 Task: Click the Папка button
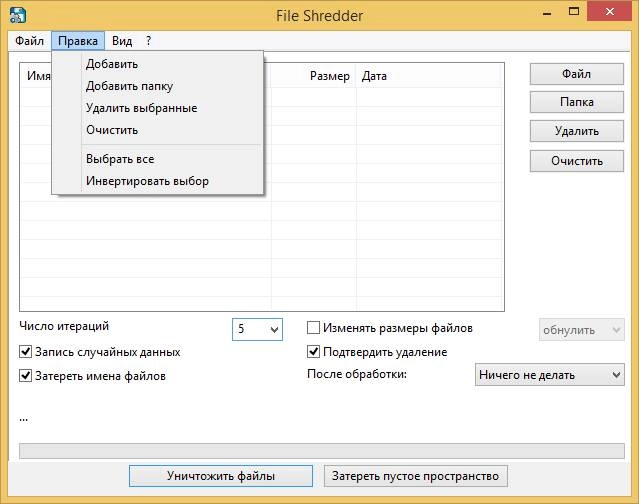click(577, 102)
